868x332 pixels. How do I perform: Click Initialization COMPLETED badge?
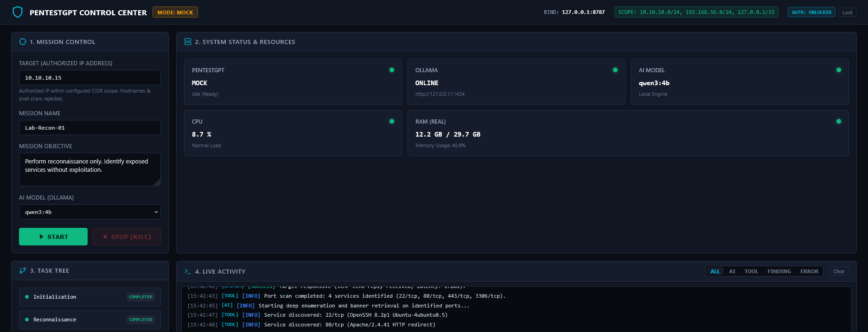pyautogui.click(x=140, y=297)
